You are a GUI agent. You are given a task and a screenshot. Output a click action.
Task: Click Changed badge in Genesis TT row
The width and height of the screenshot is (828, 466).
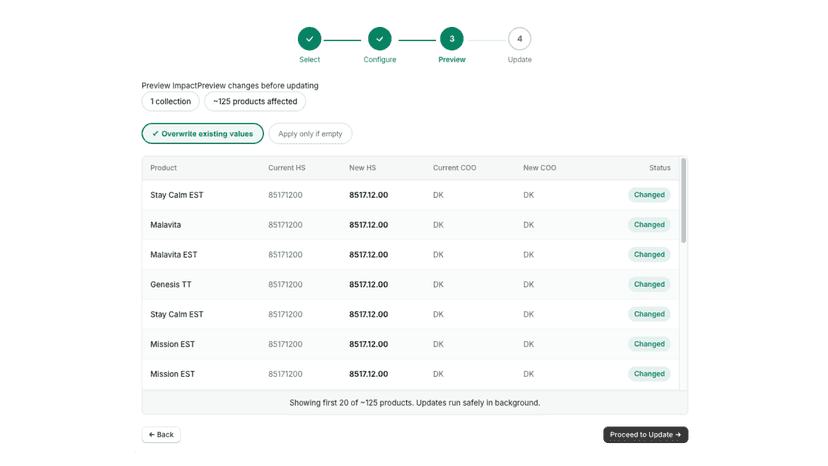tap(649, 284)
